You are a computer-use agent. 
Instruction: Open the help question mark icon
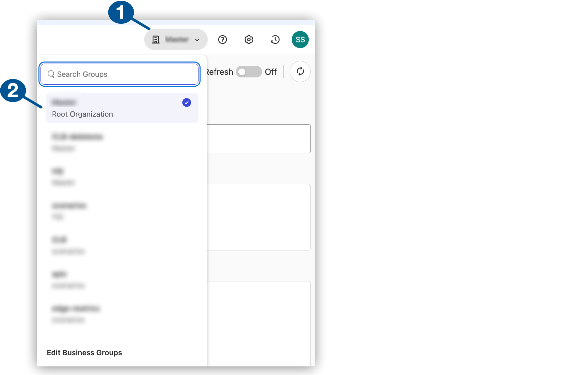click(223, 40)
